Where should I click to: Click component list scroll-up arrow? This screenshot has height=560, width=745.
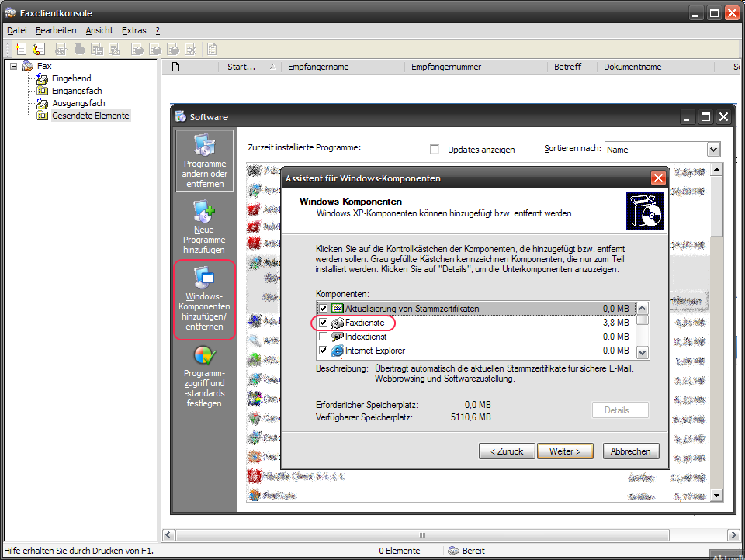[x=643, y=308]
